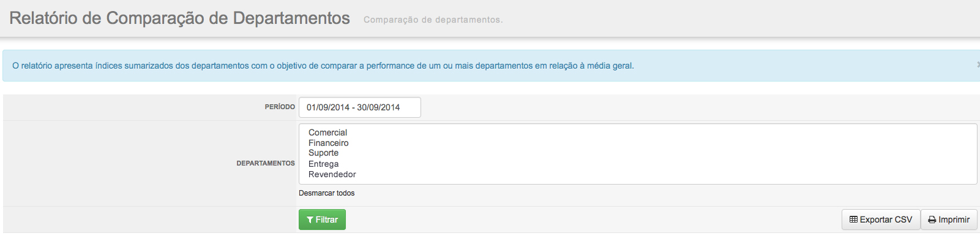Image resolution: width=980 pixels, height=241 pixels.
Task: Click the PERÍODO field label
Action: (x=280, y=107)
